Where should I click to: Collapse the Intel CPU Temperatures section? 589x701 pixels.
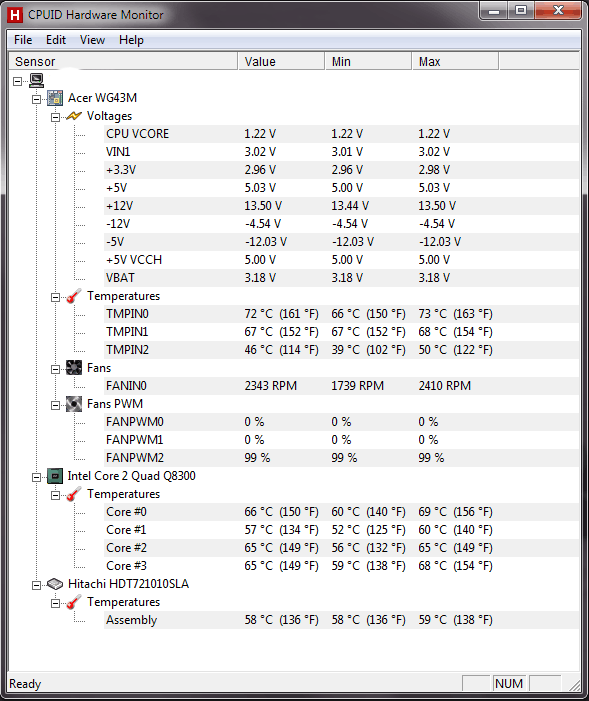click(55, 495)
